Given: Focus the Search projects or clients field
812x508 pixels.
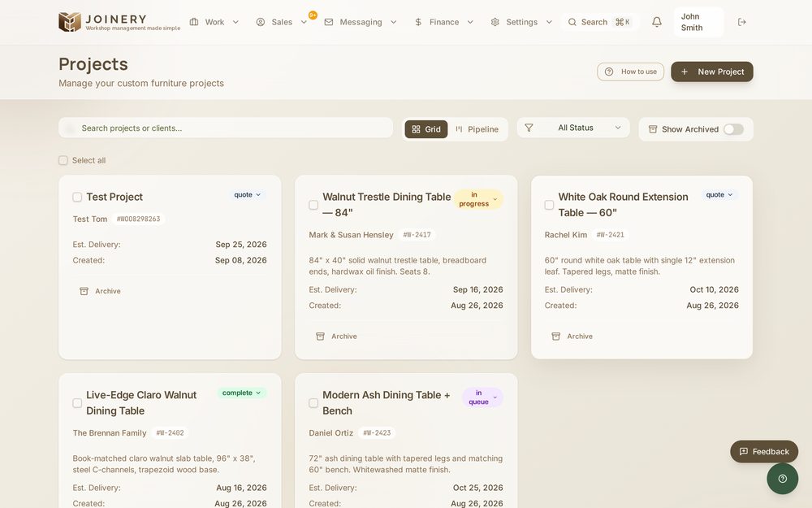Looking at the screenshot, I should (x=226, y=128).
